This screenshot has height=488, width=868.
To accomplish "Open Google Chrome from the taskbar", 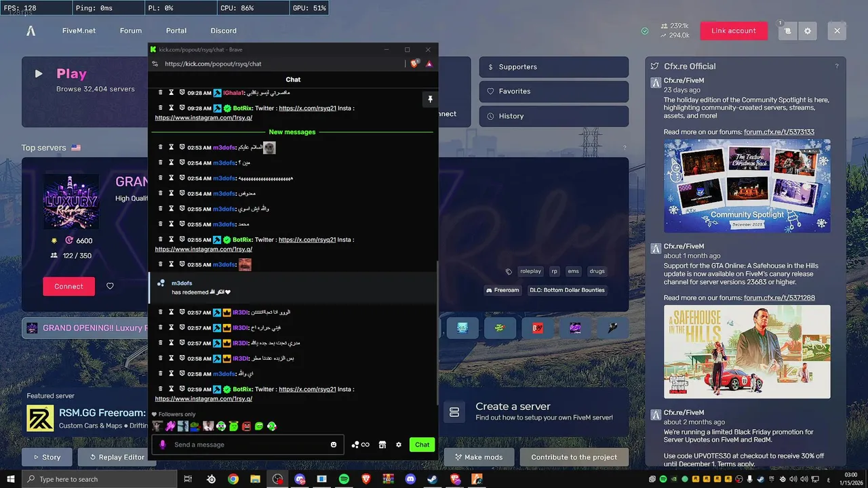I will coord(233,479).
